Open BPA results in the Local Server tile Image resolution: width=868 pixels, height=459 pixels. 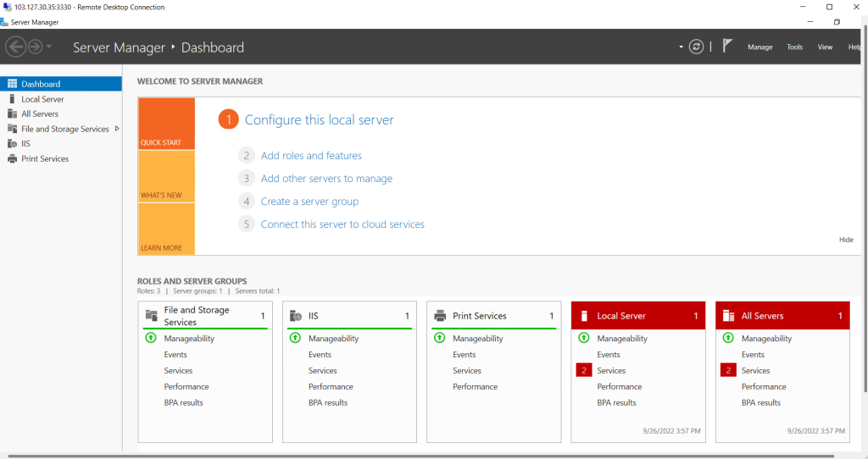[x=617, y=402]
